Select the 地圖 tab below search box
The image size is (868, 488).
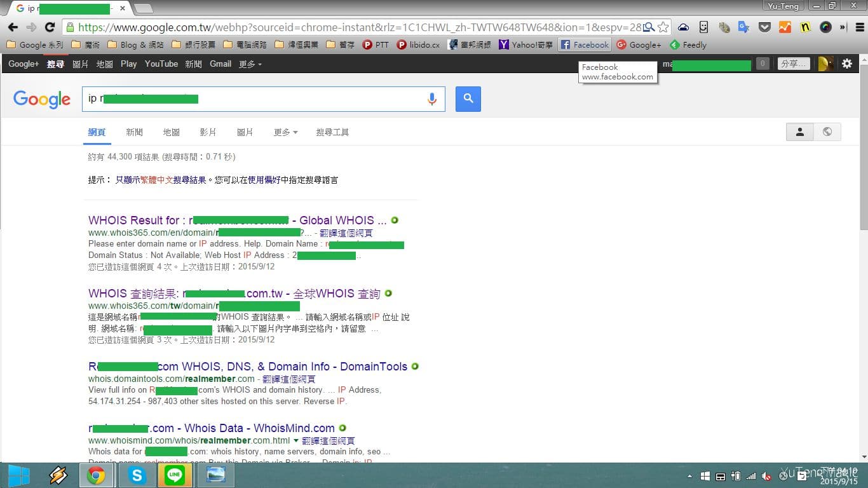pos(172,132)
